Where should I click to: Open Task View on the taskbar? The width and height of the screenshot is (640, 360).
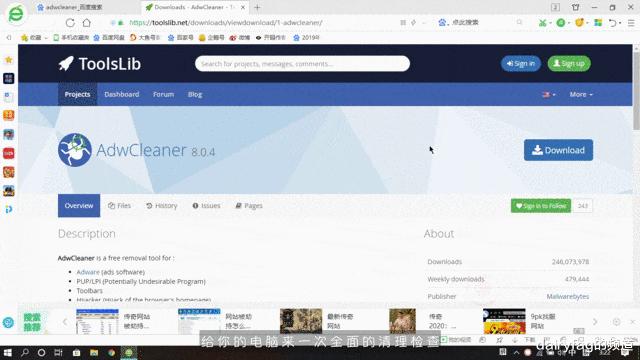[58, 352]
